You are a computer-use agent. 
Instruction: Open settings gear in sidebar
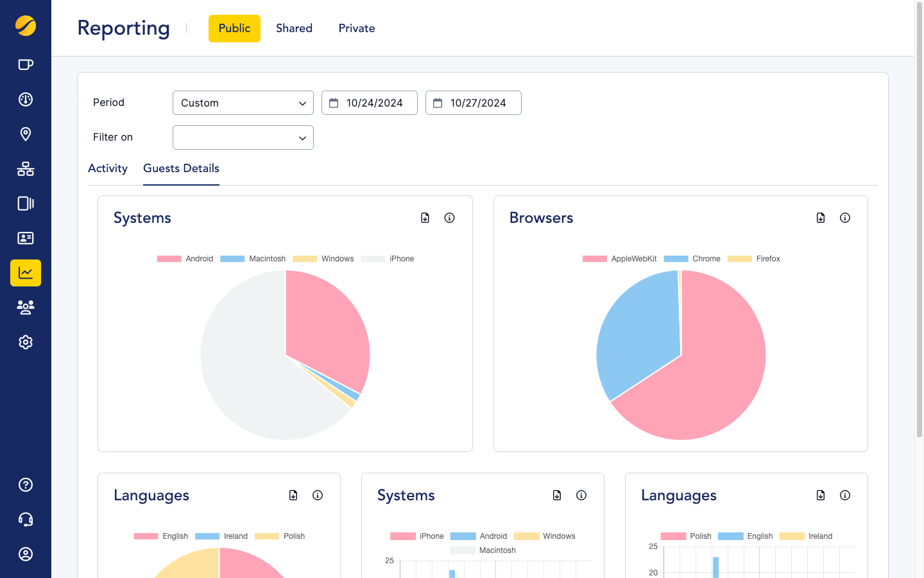point(26,342)
